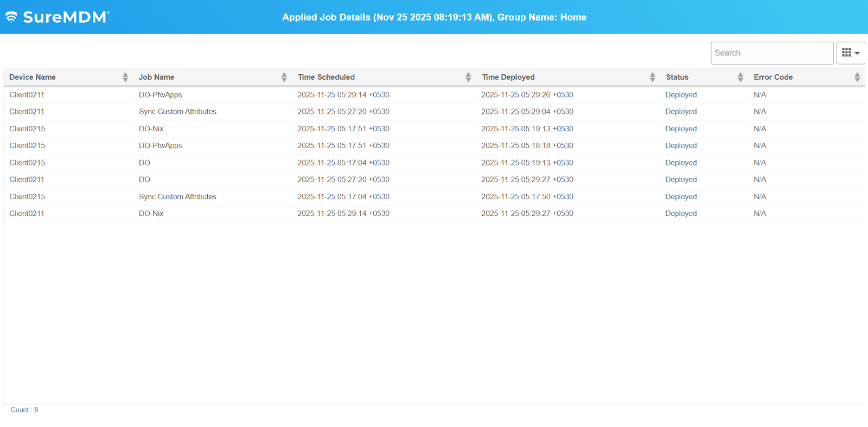
Task: Sort by Job Name arrows icon
Action: [x=284, y=77]
